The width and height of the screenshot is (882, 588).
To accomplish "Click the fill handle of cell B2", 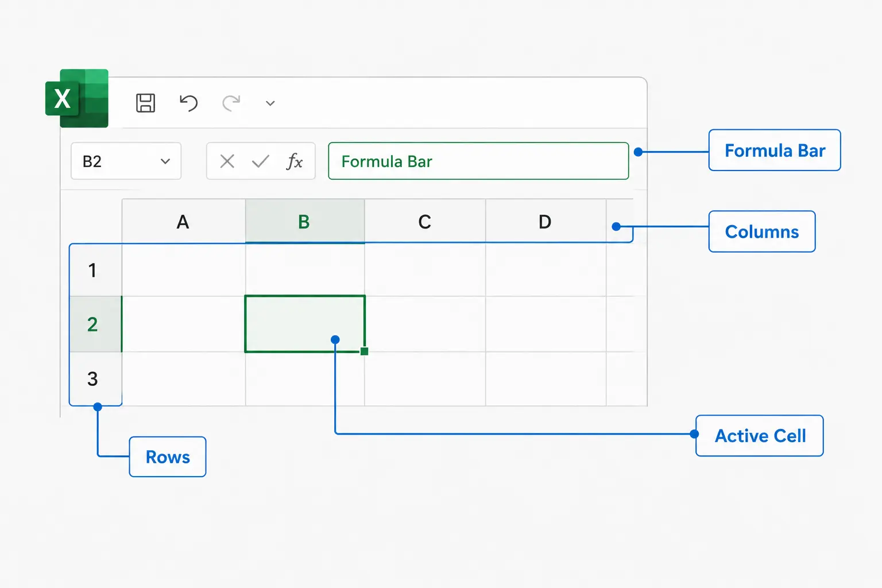I will [364, 351].
